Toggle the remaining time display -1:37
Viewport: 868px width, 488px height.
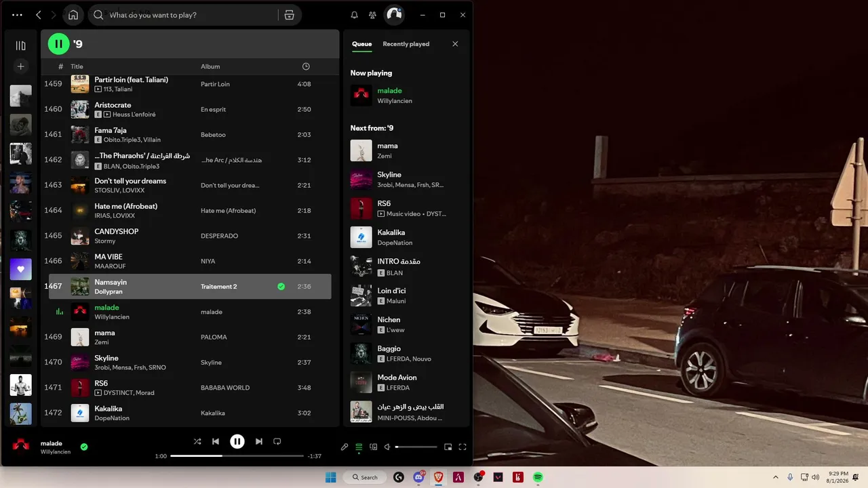(x=315, y=456)
